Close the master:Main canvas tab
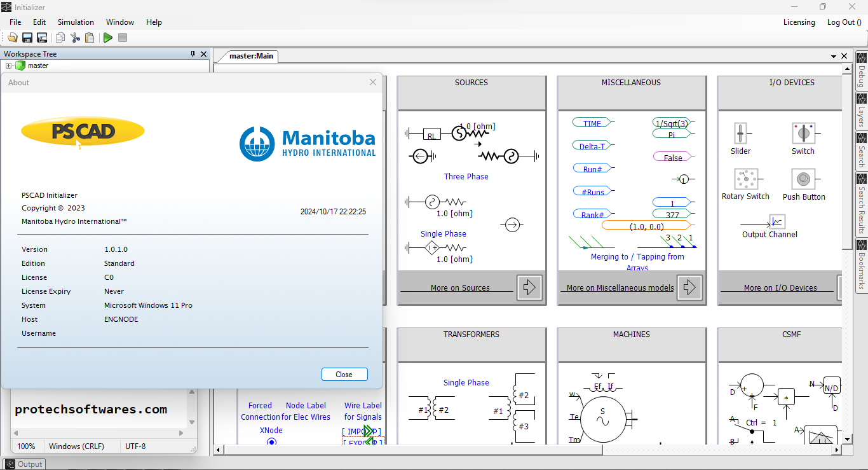The image size is (868, 470). tap(845, 56)
